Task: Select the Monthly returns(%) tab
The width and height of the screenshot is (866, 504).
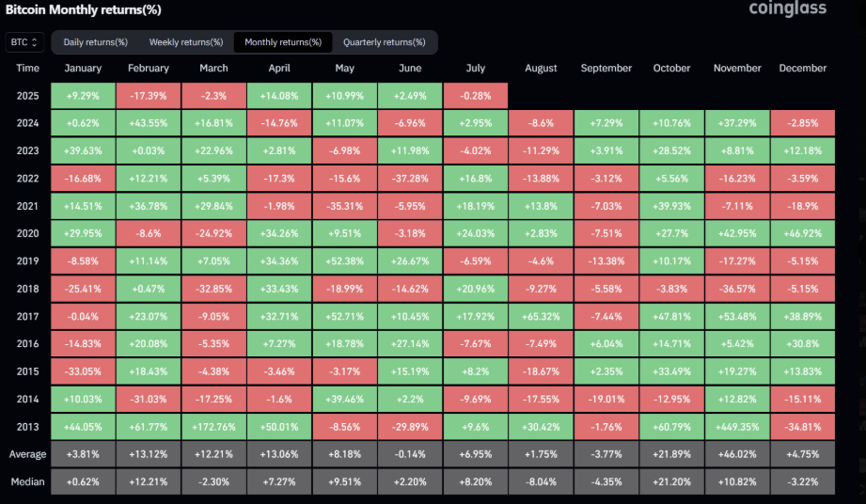Action: pos(283,42)
